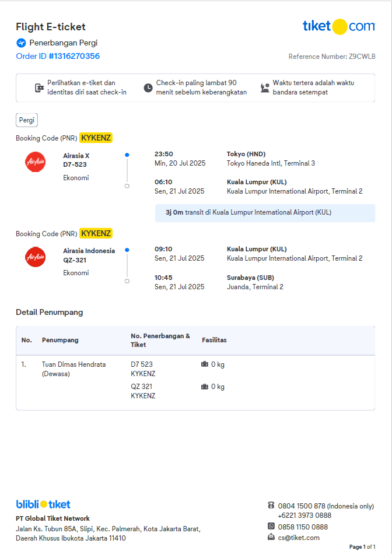Click the 3j 0m transit info banner
The height and width of the screenshot is (554, 392).
(x=265, y=213)
